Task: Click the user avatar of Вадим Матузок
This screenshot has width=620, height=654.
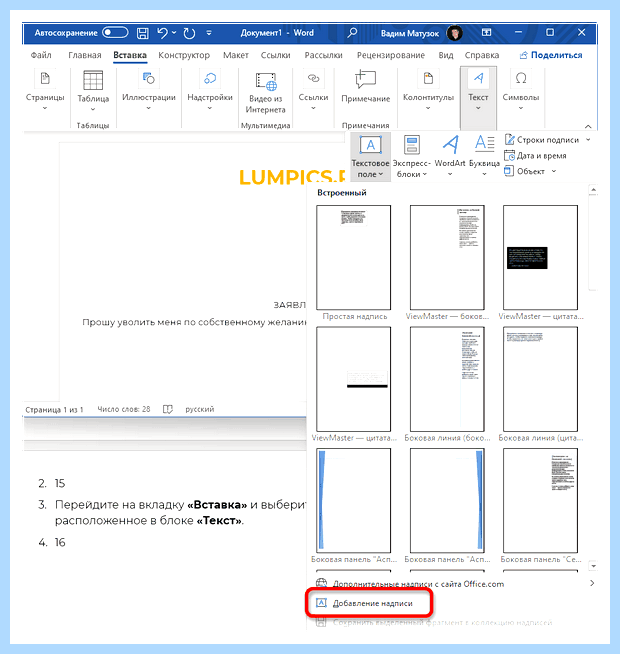Action: [x=454, y=33]
